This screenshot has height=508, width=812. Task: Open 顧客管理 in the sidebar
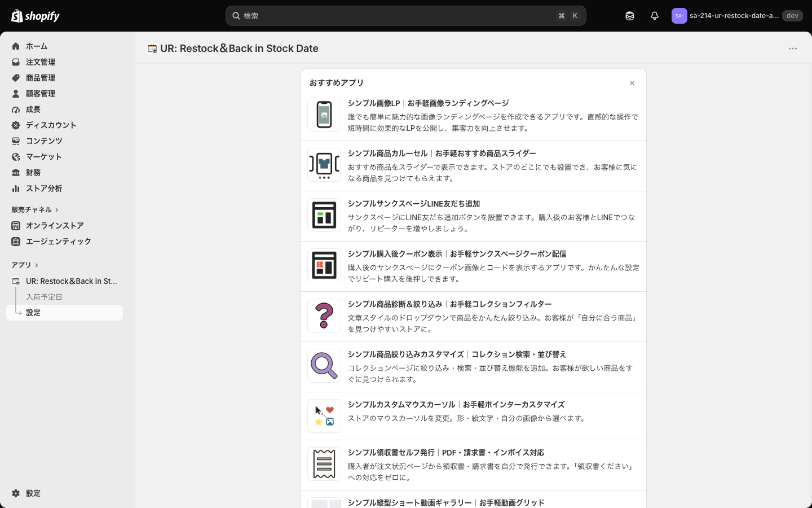tap(64, 94)
